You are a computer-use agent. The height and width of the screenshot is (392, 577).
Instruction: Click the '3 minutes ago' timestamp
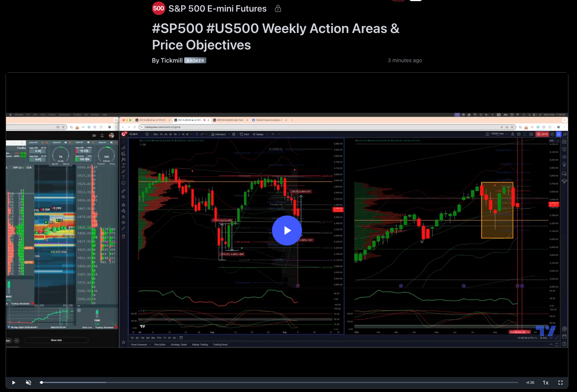click(x=405, y=60)
